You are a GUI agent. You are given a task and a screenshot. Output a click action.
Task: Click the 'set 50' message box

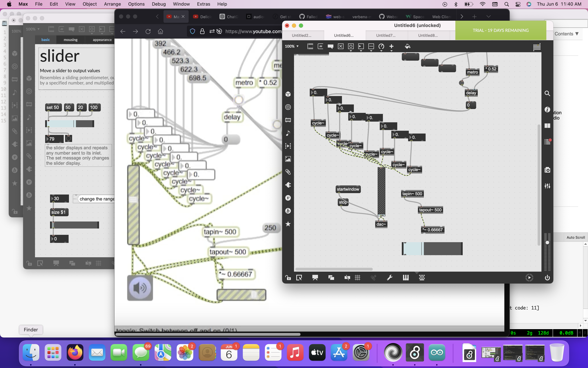pos(53,107)
